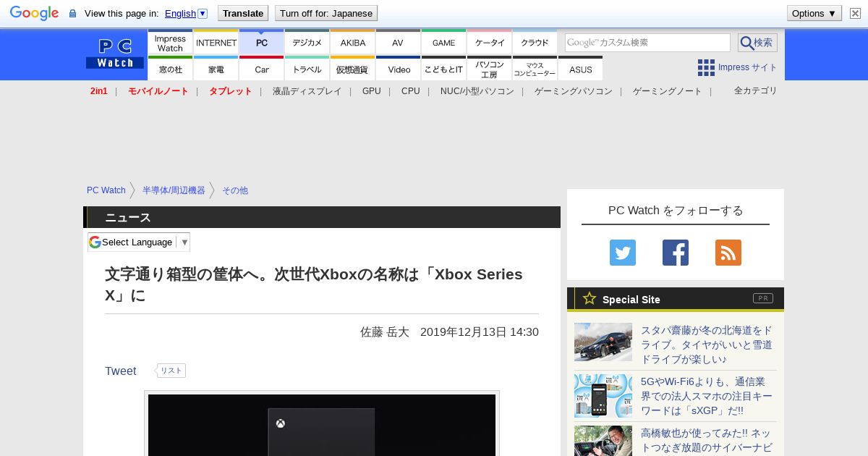Open the snowy car thumbnail
The image size is (868, 456).
603,342
